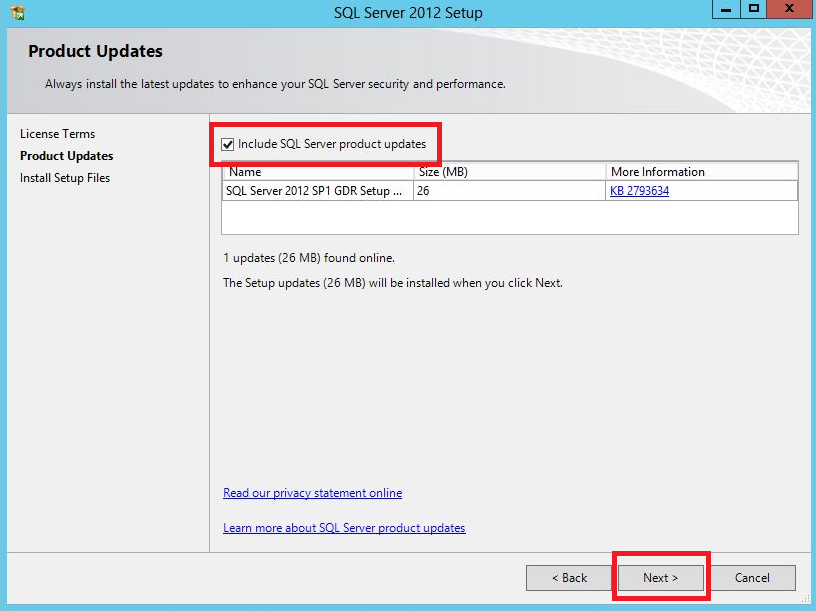Viewport: 816px width, 611px height.
Task: Select License Terms step in sidebar
Action: point(58,134)
